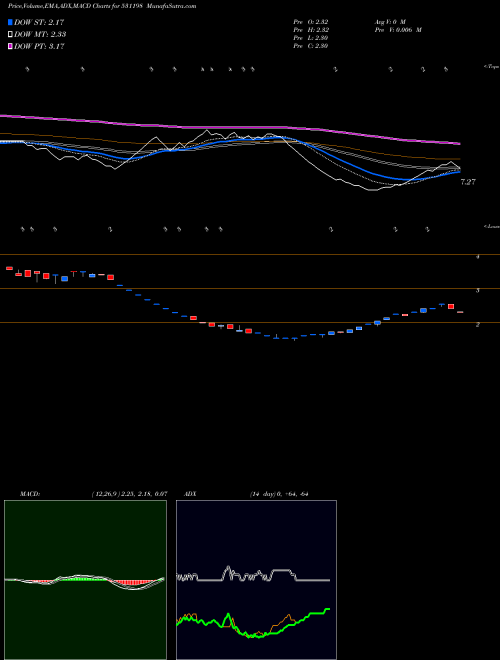Click the 7.27 price label beside EMA lines
Screen dimensions: 500x660
point(468,182)
